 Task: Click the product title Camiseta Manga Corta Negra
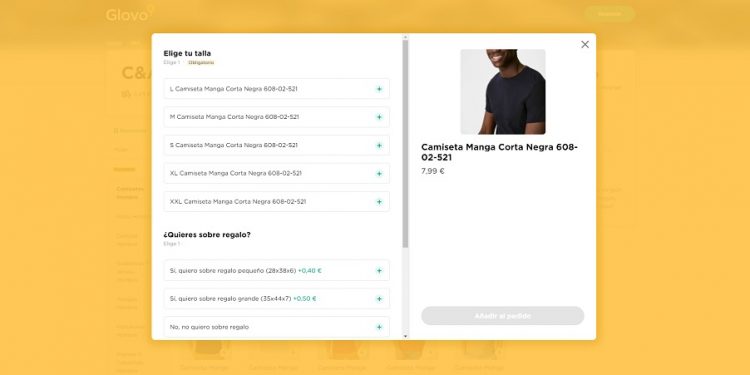[499, 153]
